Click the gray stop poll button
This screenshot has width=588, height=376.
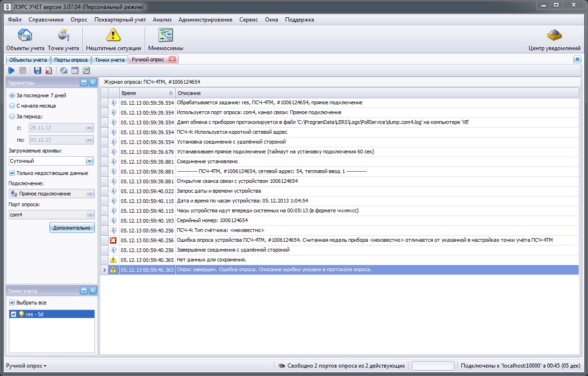click(22, 71)
